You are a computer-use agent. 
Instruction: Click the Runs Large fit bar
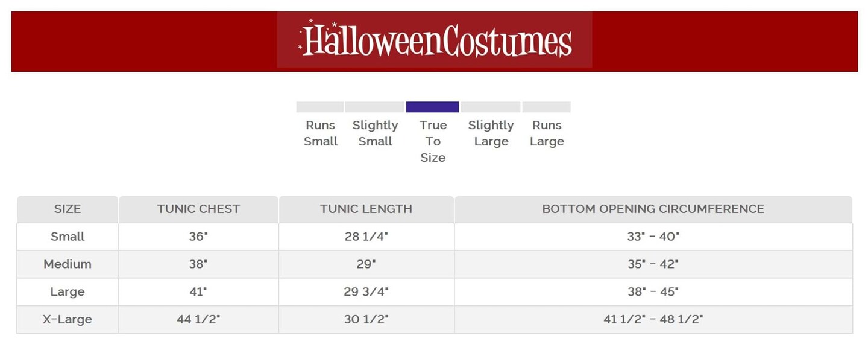[x=546, y=107]
